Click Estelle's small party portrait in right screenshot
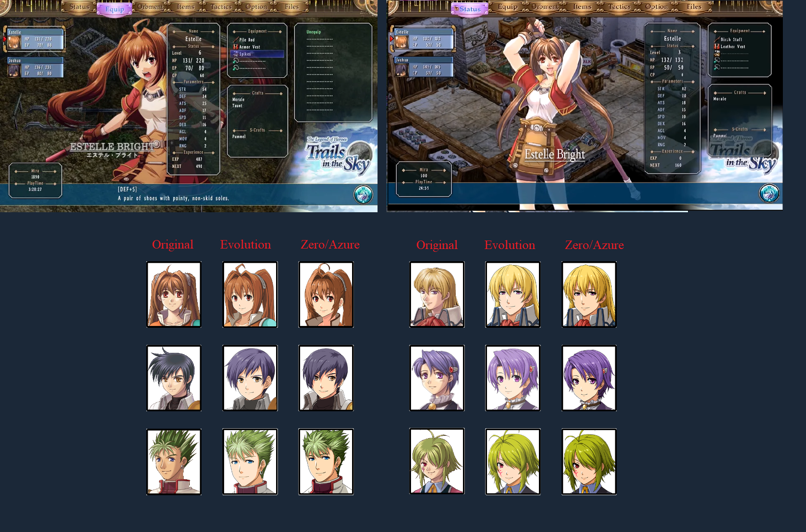Screen dimensions: 806x532 pyautogui.click(x=402, y=42)
